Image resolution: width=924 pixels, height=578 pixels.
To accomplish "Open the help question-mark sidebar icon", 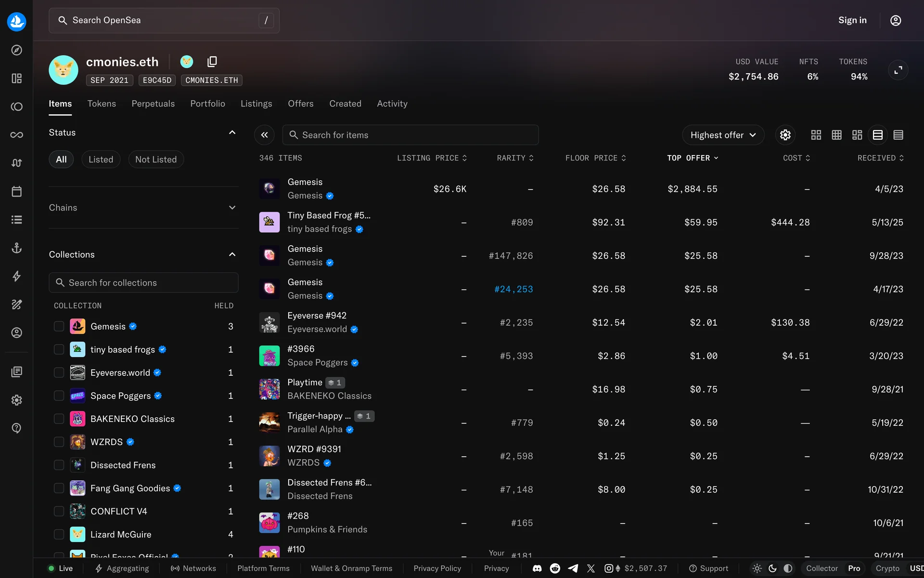I will coord(16,428).
